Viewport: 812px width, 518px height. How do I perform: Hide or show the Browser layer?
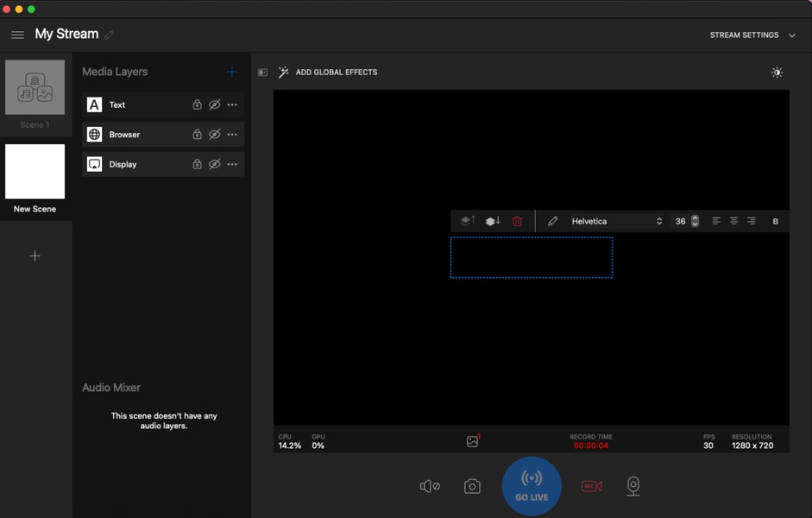215,135
